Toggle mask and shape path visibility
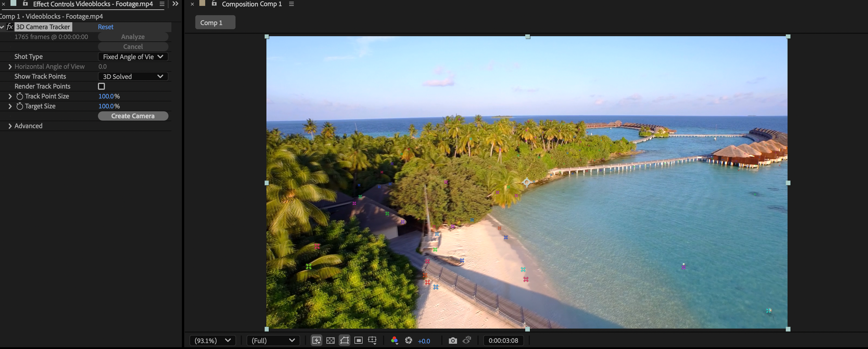Image resolution: width=868 pixels, height=349 pixels. [x=344, y=341]
